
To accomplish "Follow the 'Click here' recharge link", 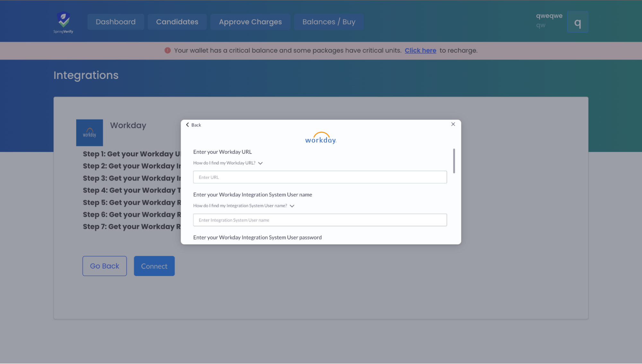I will [x=420, y=50].
